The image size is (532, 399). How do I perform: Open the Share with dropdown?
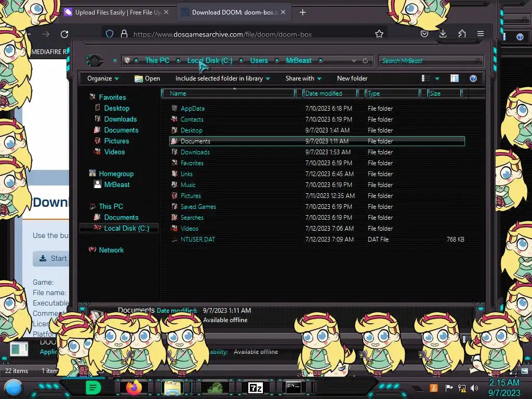303,78
